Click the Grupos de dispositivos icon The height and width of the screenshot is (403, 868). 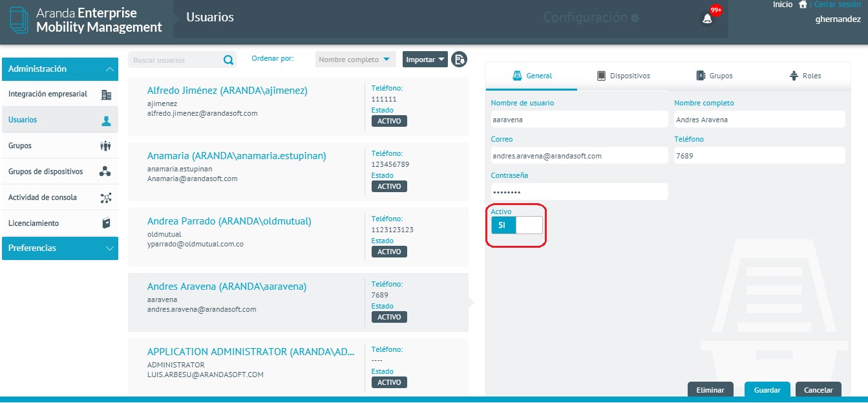tap(105, 171)
